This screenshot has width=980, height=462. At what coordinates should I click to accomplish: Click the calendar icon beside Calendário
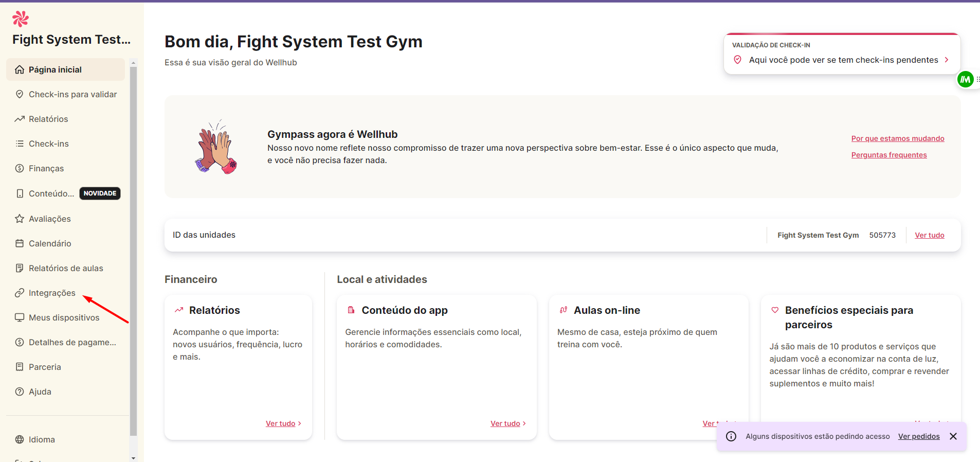coord(20,243)
